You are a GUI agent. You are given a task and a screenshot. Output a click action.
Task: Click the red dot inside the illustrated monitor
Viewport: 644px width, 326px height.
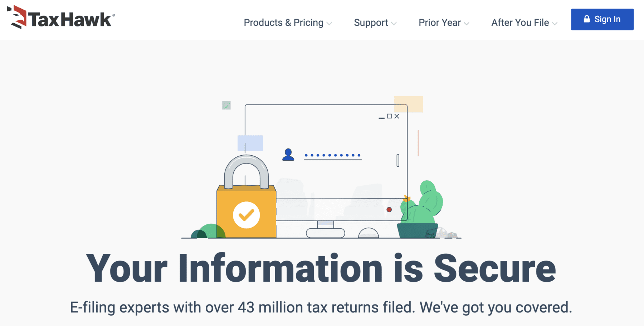tap(389, 210)
